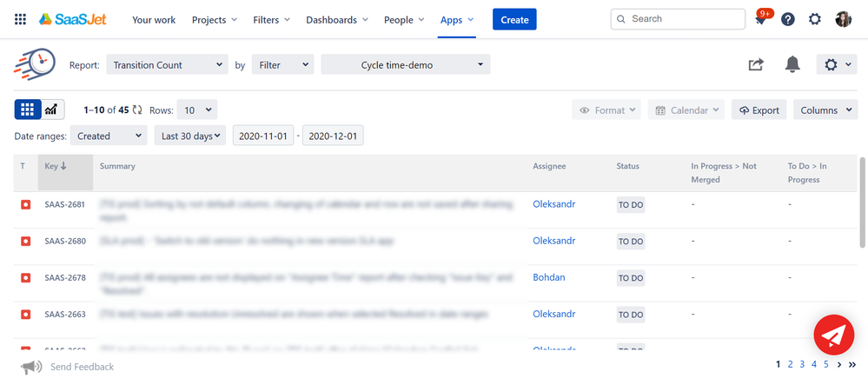Go to next page arrow

pyautogui.click(x=839, y=364)
